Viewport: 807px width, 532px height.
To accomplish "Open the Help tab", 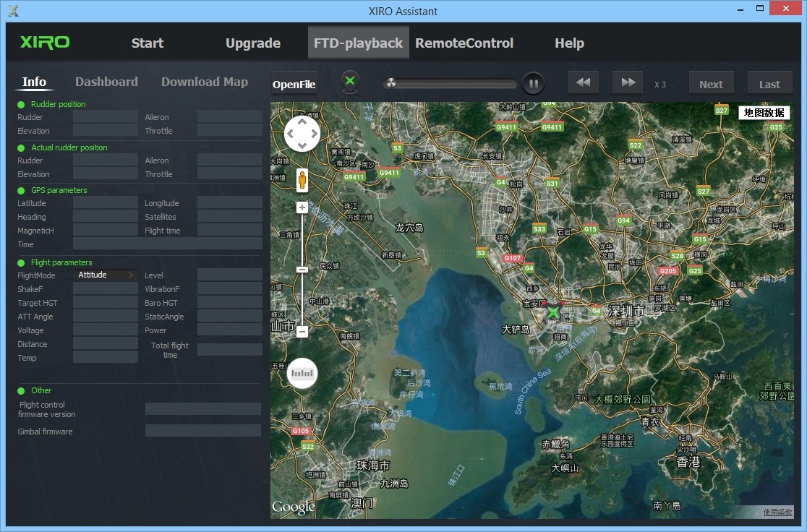I will pyautogui.click(x=569, y=43).
